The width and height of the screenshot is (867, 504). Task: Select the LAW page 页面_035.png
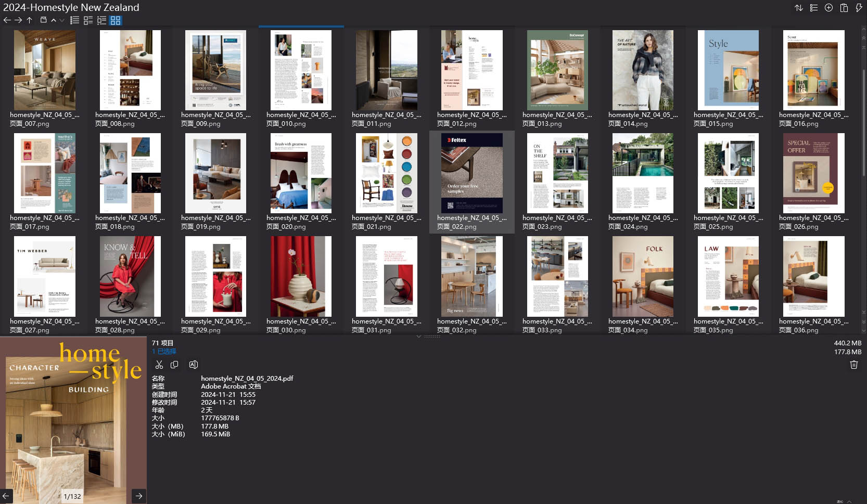pyautogui.click(x=729, y=276)
